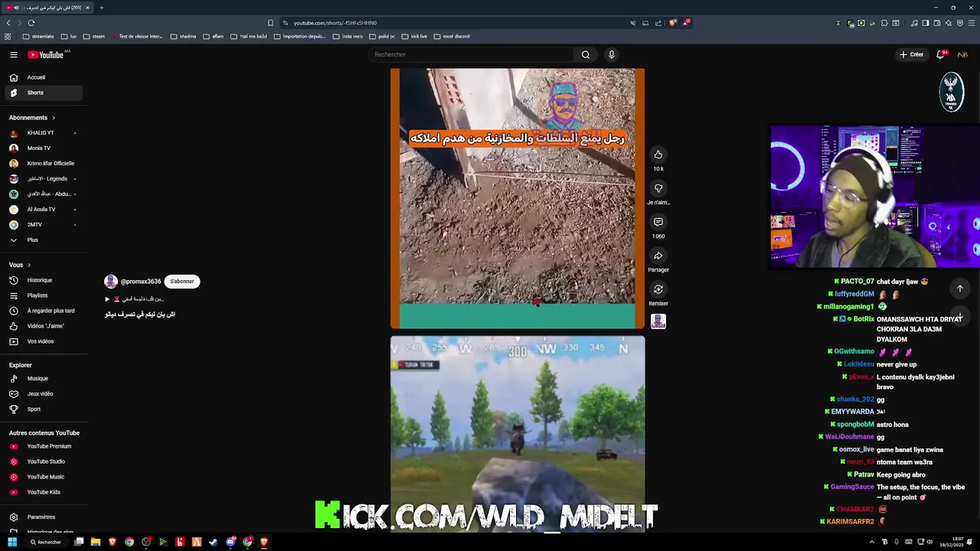Screen dimensions: 980x551
Task: Open Musique under Explorer
Action: pos(44,378)
